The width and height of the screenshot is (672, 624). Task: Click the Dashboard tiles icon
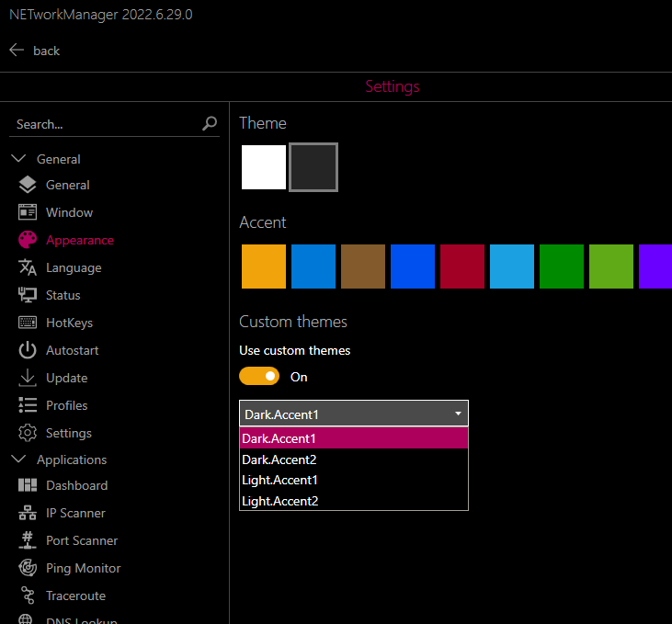coord(28,485)
